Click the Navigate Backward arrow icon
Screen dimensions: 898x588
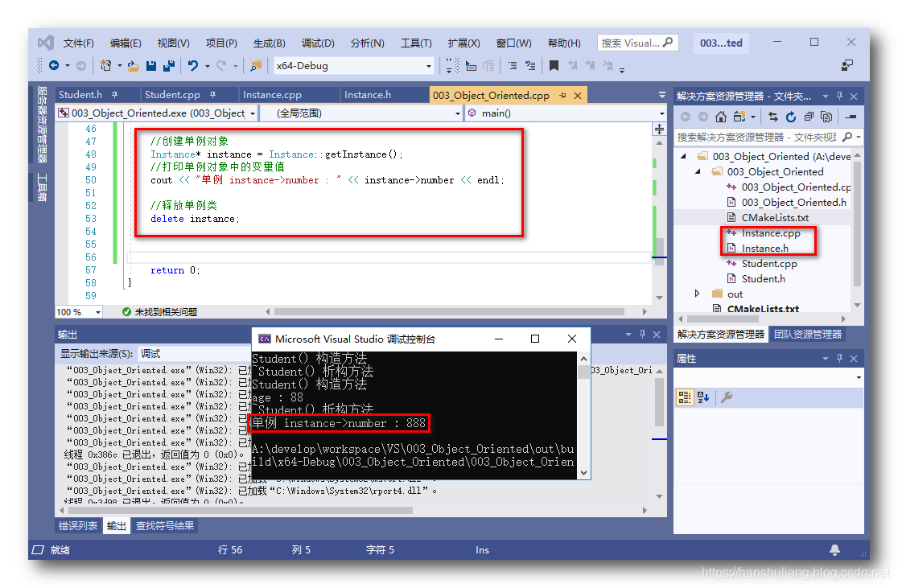click(x=54, y=66)
